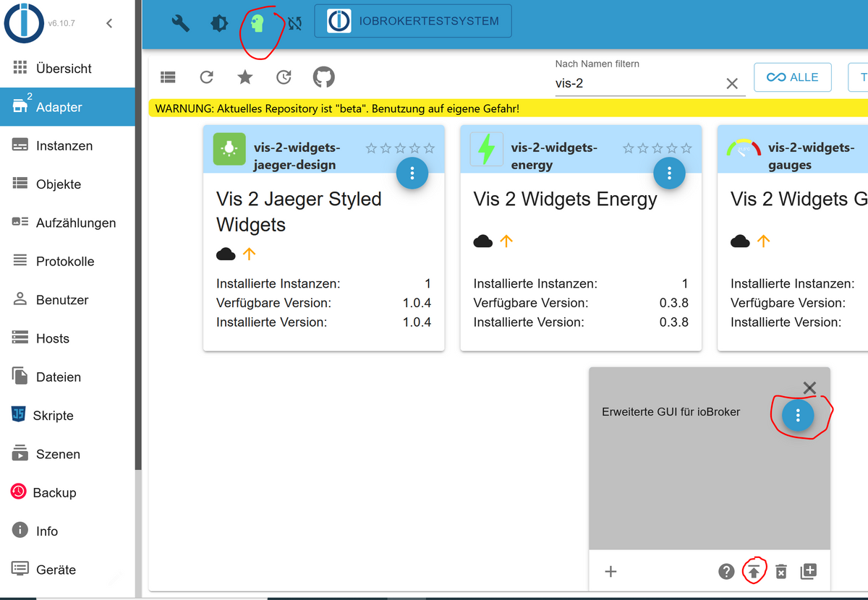Click cloud icon on Widgets Energy card
Image resolution: width=868 pixels, height=600 pixels.
click(x=483, y=241)
